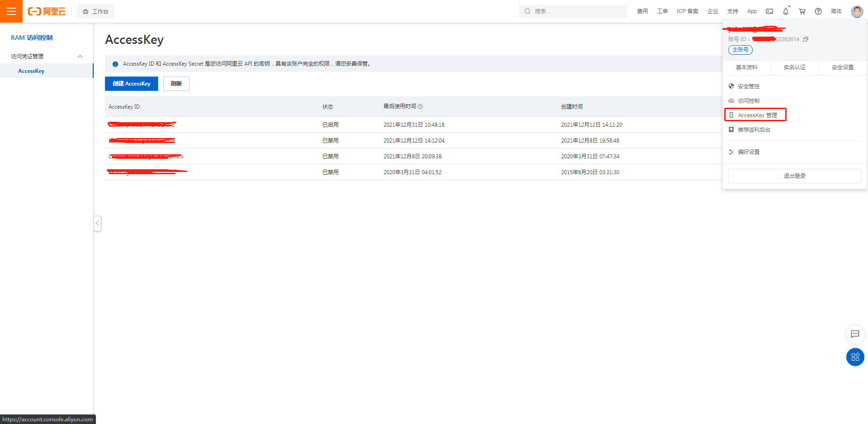Copy the account ID with the copy icon
The width and height of the screenshot is (868, 424).
806,39
